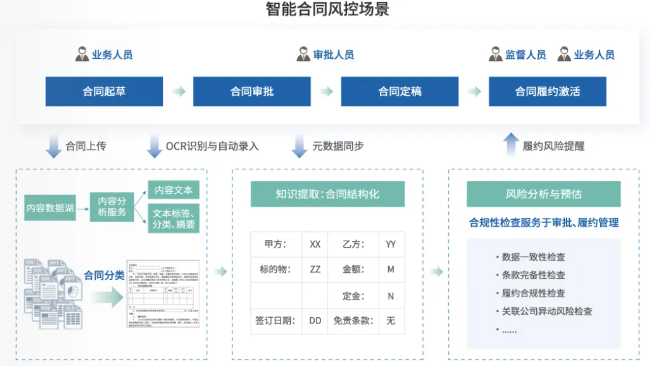Click the large green arrow under 合同分类
Screen dimensions: 651x367
tap(108, 297)
